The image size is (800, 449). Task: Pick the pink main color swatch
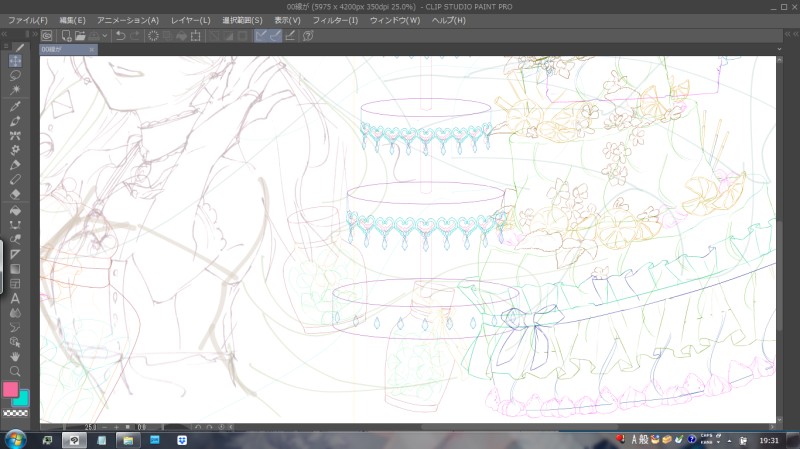pyautogui.click(x=11, y=389)
